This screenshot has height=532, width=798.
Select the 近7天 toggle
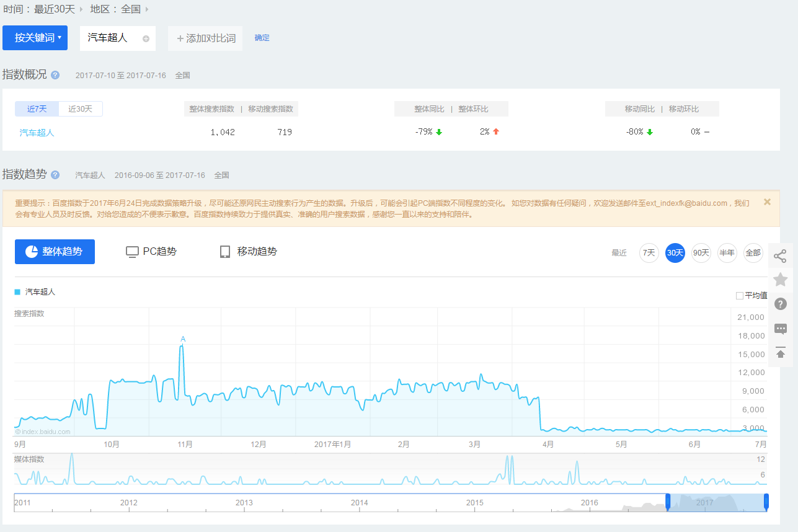(x=37, y=109)
